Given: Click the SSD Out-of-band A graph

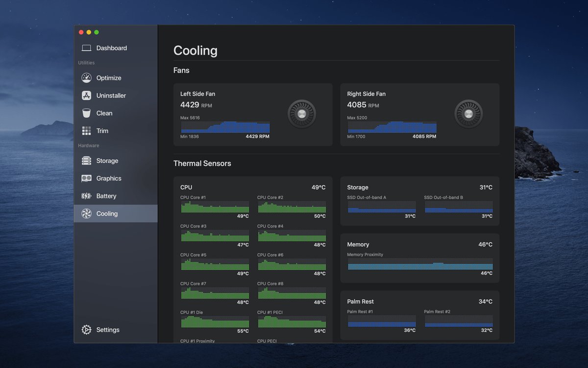Looking at the screenshot, I should point(382,207).
